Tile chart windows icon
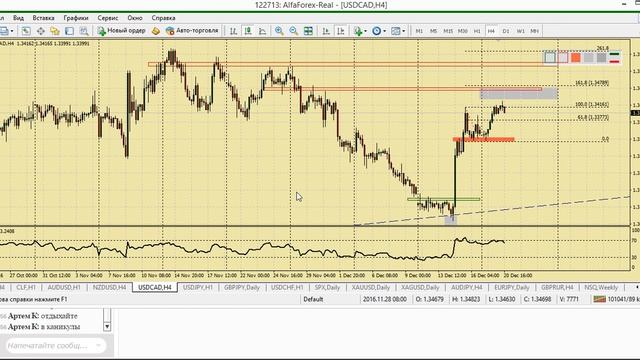 pos(308,31)
